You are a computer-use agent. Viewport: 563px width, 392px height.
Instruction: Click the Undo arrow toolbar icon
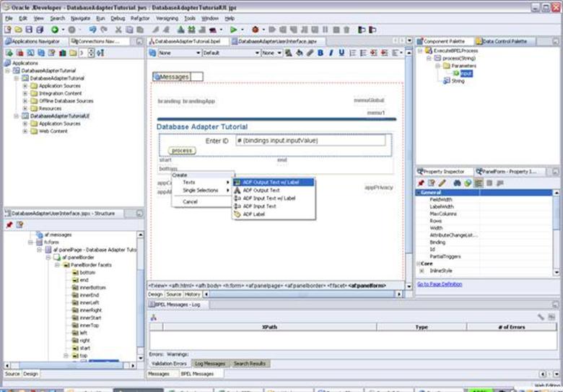(92, 30)
